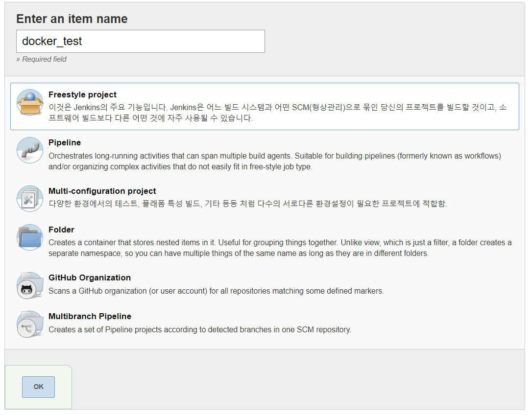The image size is (532, 415).
Task: Choose the Folder item type title
Action: 61,230
